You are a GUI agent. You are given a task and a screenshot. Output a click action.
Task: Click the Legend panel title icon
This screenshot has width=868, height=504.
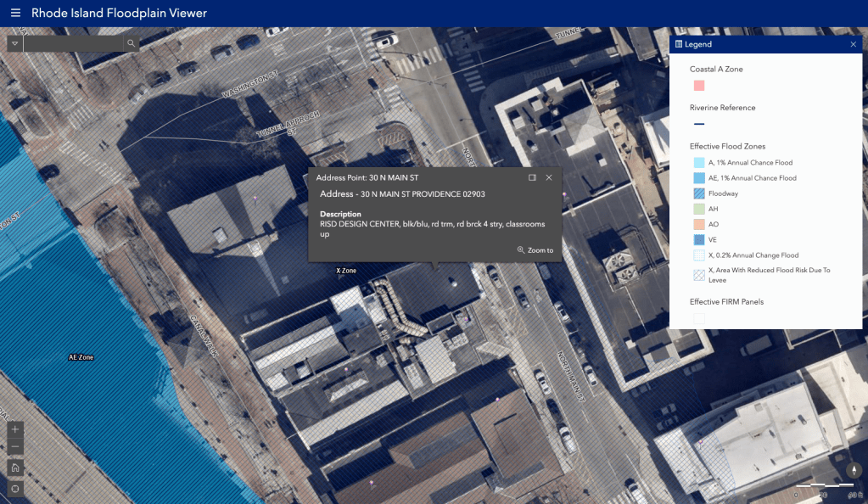pos(679,44)
